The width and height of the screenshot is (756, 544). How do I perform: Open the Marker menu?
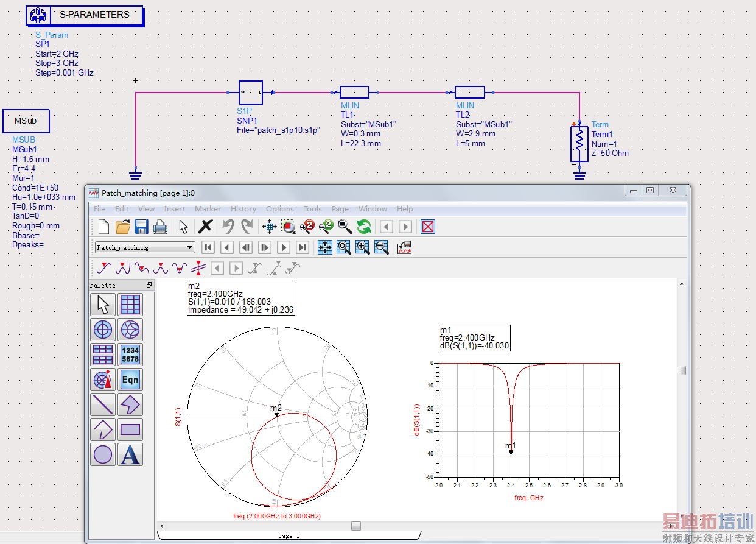point(208,208)
